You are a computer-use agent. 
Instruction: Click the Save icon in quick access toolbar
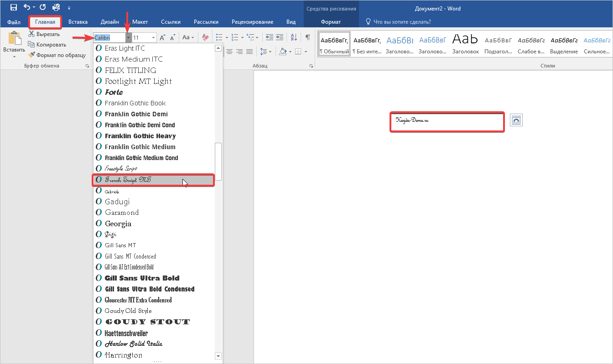(14, 7)
